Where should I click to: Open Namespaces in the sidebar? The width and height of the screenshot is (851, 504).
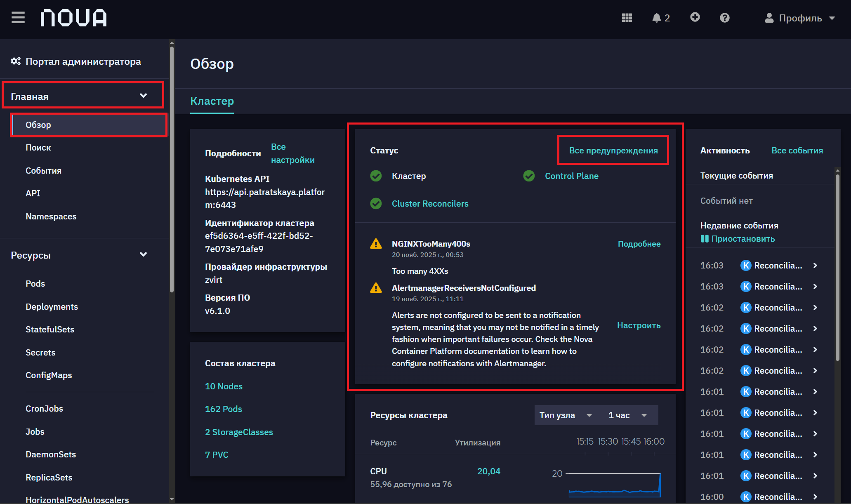coord(51,217)
